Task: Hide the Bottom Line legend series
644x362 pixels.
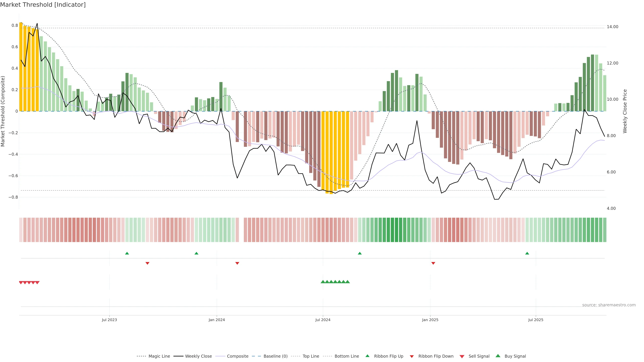Action: click(x=346, y=356)
